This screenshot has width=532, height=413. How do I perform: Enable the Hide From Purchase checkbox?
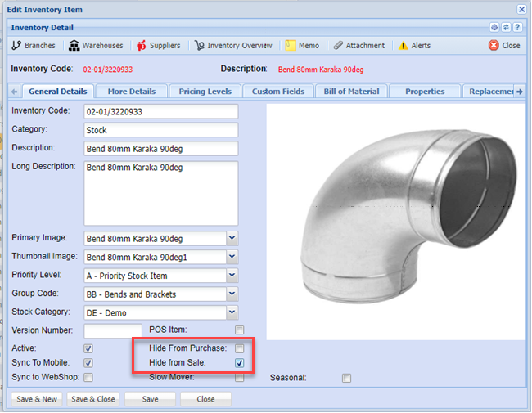[x=240, y=348]
